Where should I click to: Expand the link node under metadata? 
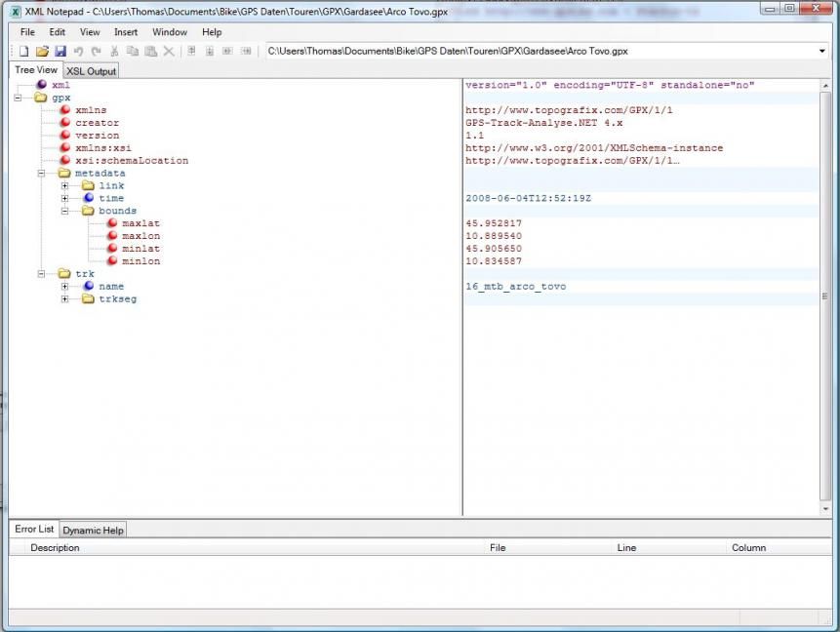click(x=65, y=186)
